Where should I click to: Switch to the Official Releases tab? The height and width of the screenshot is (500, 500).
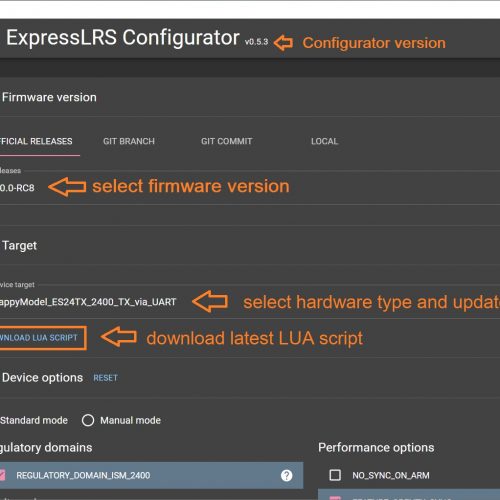[x=37, y=141]
